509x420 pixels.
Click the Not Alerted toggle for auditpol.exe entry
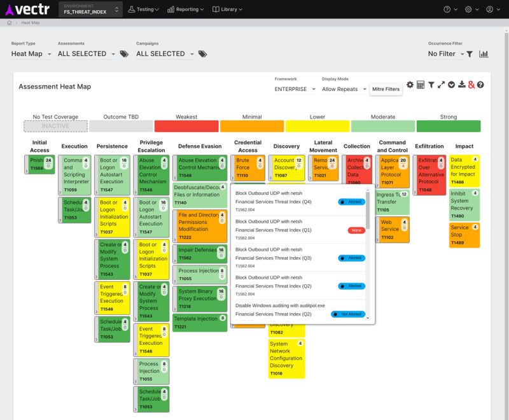click(x=347, y=313)
